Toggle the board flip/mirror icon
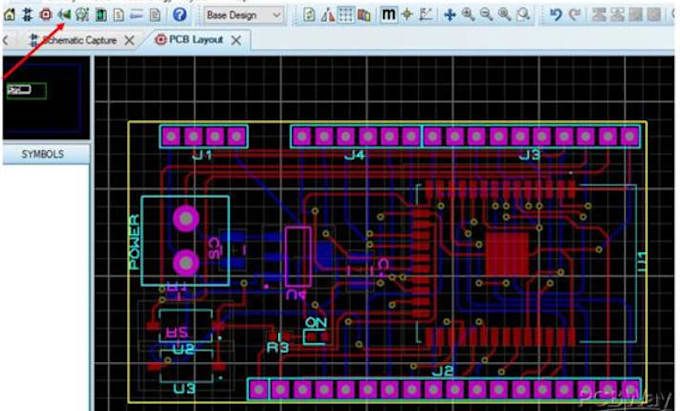The width and height of the screenshot is (680, 411). (327, 15)
